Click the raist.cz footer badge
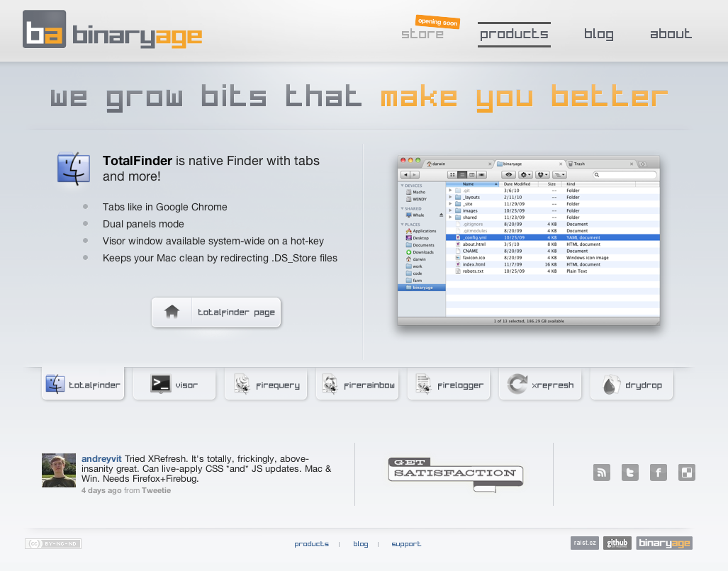 click(585, 543)
